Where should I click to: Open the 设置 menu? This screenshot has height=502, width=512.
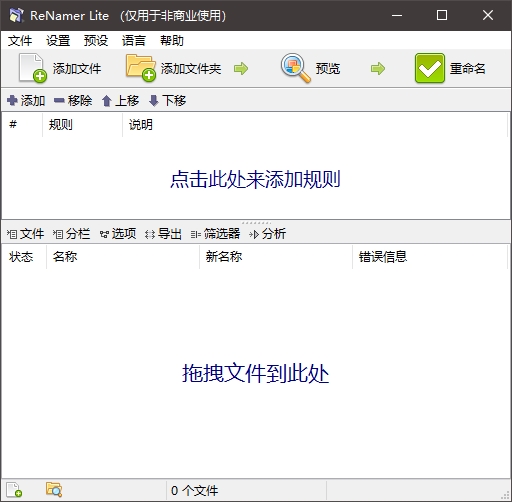(x=58, y=41)
